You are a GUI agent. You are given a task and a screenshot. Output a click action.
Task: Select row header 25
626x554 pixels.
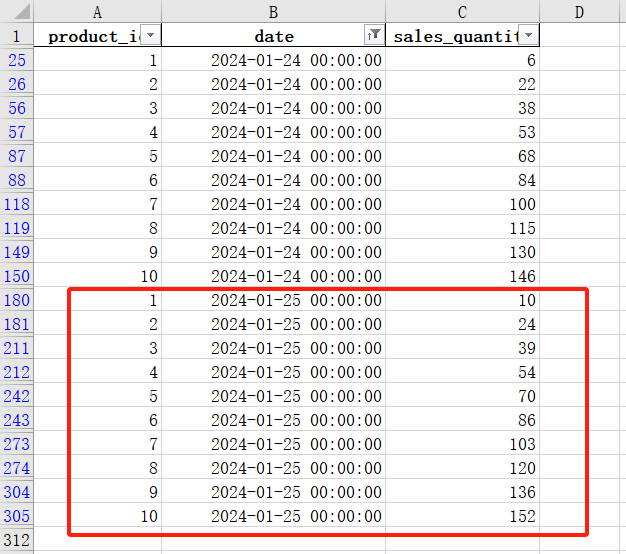(x=17, y=60)
